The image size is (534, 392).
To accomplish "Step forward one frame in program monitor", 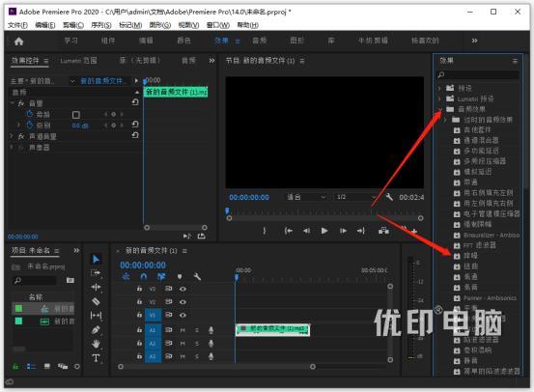I will (343, 231).
